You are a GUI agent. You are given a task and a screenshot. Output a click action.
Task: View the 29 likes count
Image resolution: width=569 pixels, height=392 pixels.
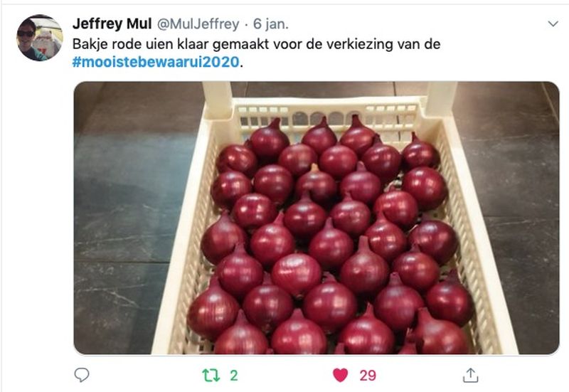tap(368, 376)
